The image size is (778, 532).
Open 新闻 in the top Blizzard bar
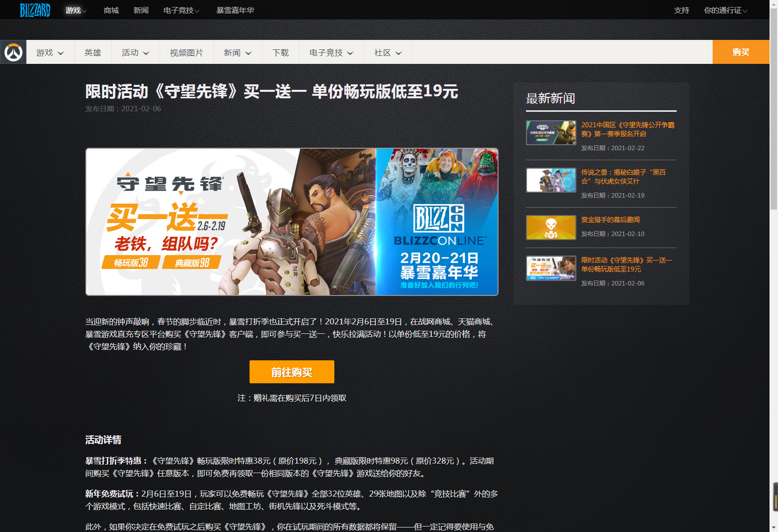pyautogui.click(x=141, y=10)
